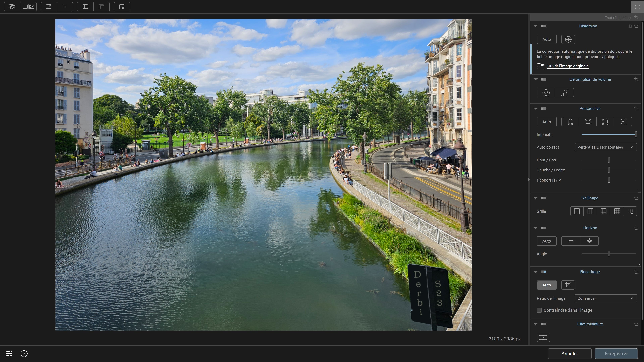Select the rectangle perspective correction tool

click(x=605, y=122)
